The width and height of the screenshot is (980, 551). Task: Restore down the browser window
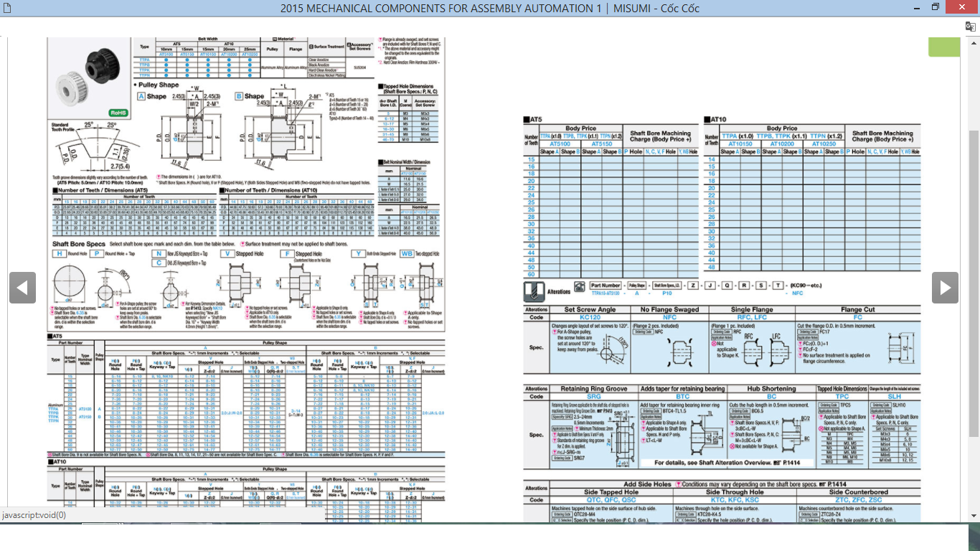pos(935,8)
